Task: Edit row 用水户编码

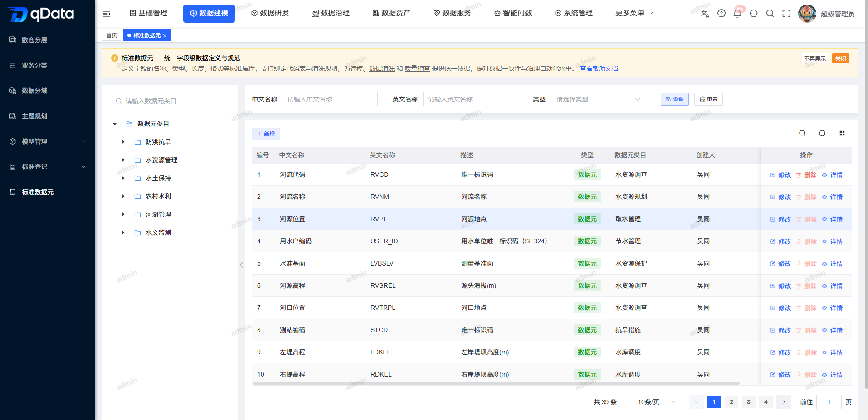Action: click(780, 241)
